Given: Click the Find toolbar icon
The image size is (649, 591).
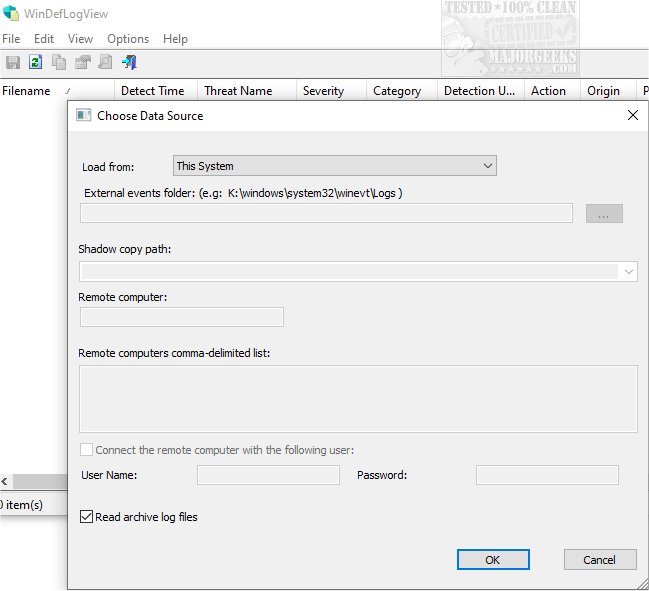Looking at the screenshot, I should [x=105, y=62].
